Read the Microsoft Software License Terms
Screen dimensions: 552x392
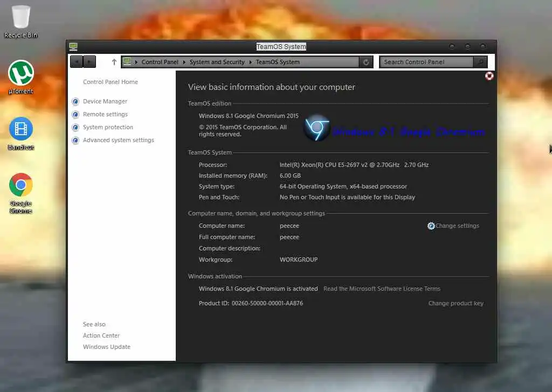pos(382,289)
